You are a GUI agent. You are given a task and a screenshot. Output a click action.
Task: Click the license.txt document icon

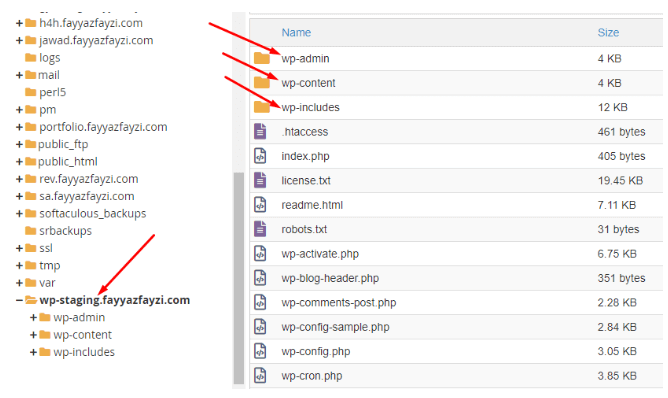[260, 180]
